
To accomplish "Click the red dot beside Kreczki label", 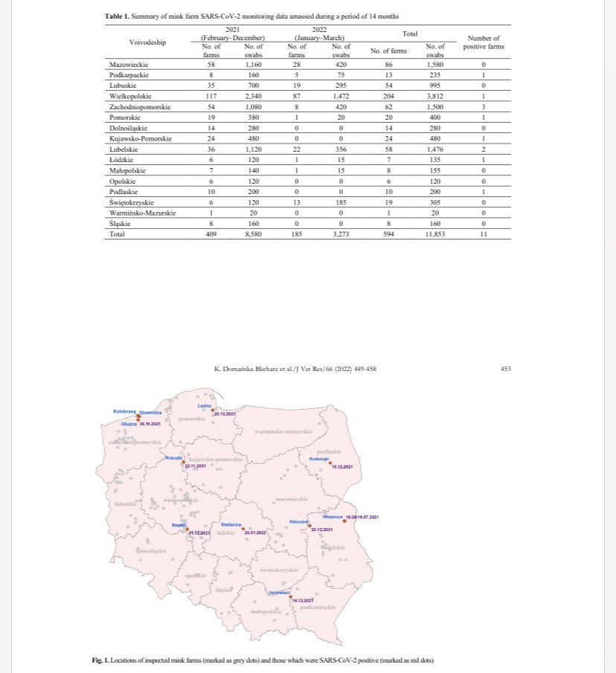I will point(183,462).
